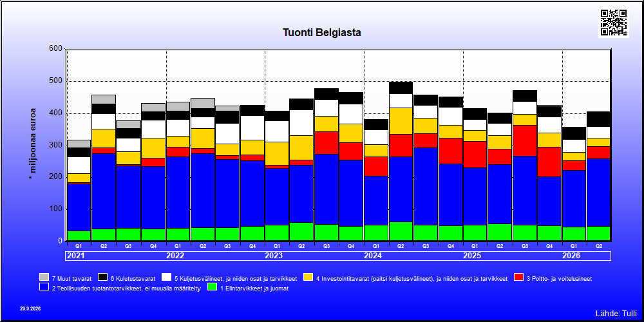Screen dimensions: 644x322
Task: Click the yellow segment of the 2023 Q1 bar
Action: point(277,154)
